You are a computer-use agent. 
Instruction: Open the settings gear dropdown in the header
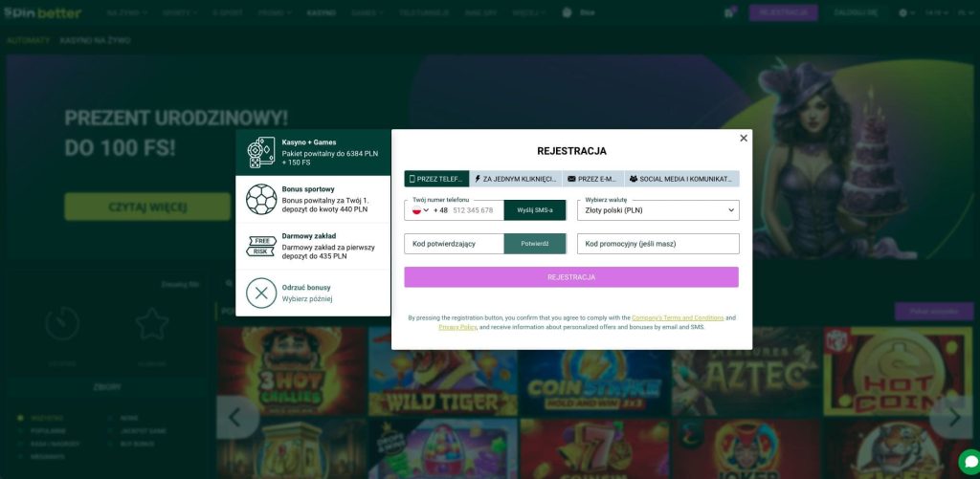click(906, 12)
